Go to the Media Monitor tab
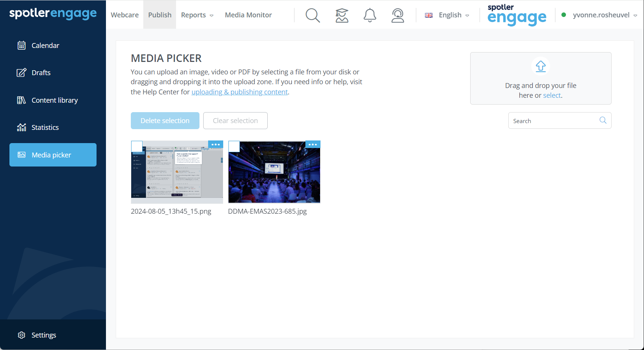Screen dimensions: 644x350 coord(248,15)
